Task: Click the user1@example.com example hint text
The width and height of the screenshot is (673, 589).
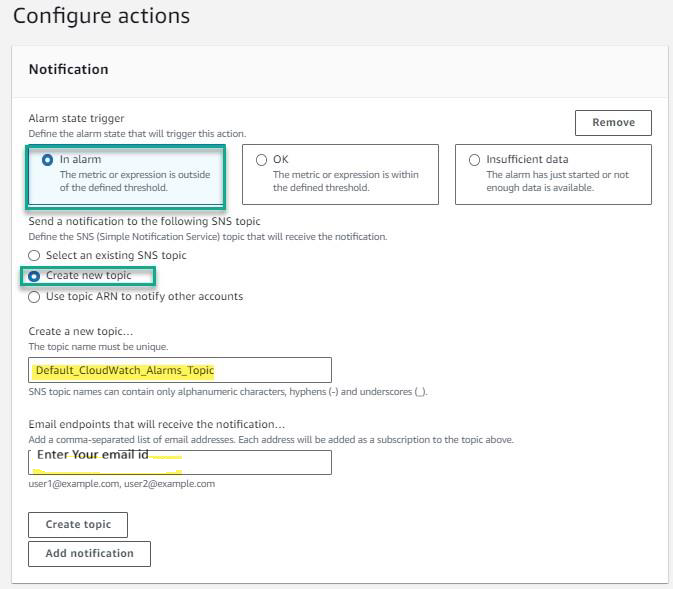Action: pos(122,484)
